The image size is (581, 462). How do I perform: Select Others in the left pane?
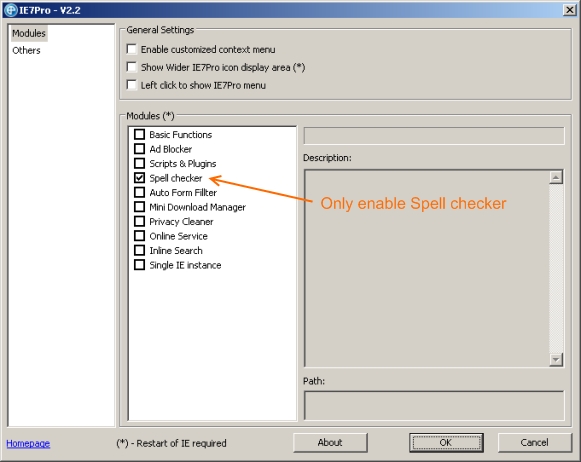click(x=26, y=50)
